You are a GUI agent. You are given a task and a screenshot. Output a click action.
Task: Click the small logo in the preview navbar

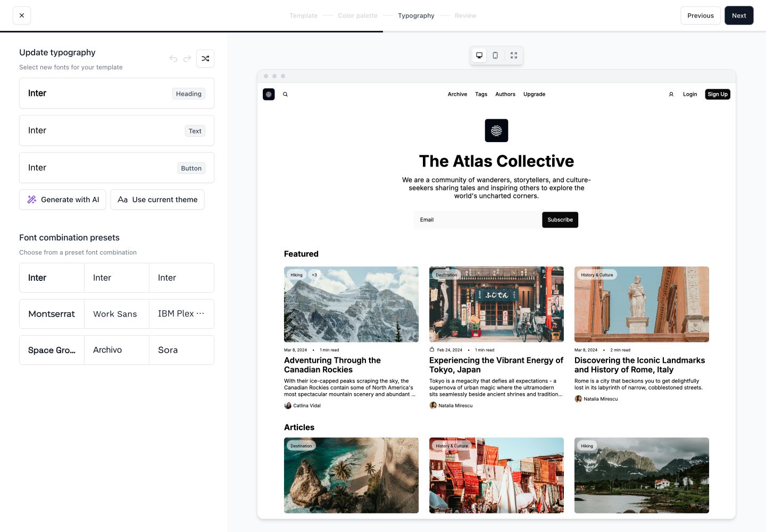click(269, 94)
